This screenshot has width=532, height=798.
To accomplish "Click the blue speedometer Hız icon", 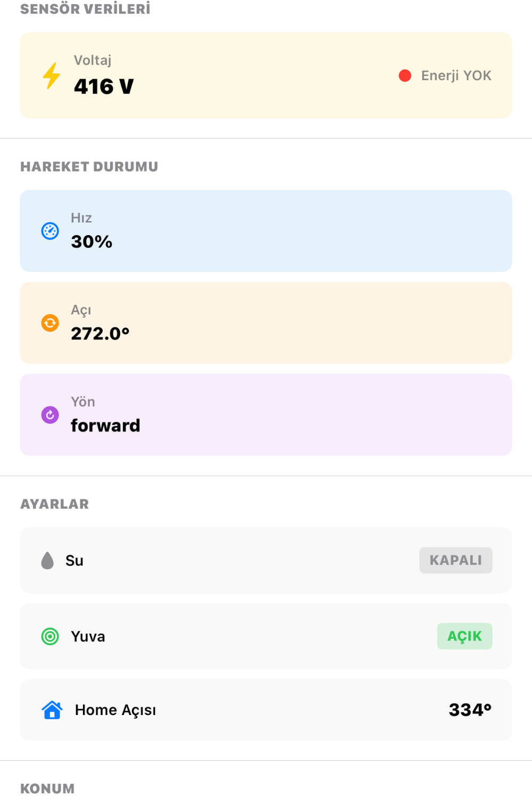I will click(50, 231).
